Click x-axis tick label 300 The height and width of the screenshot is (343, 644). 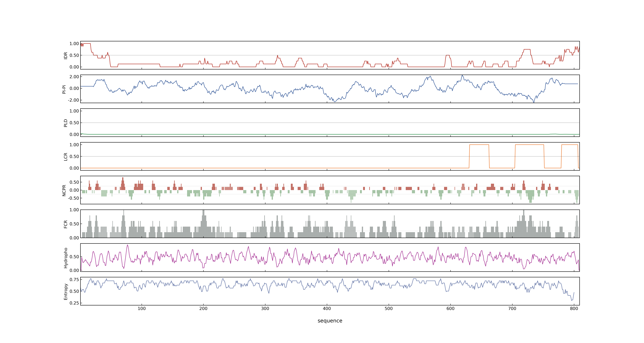click(x=265, y=309)
